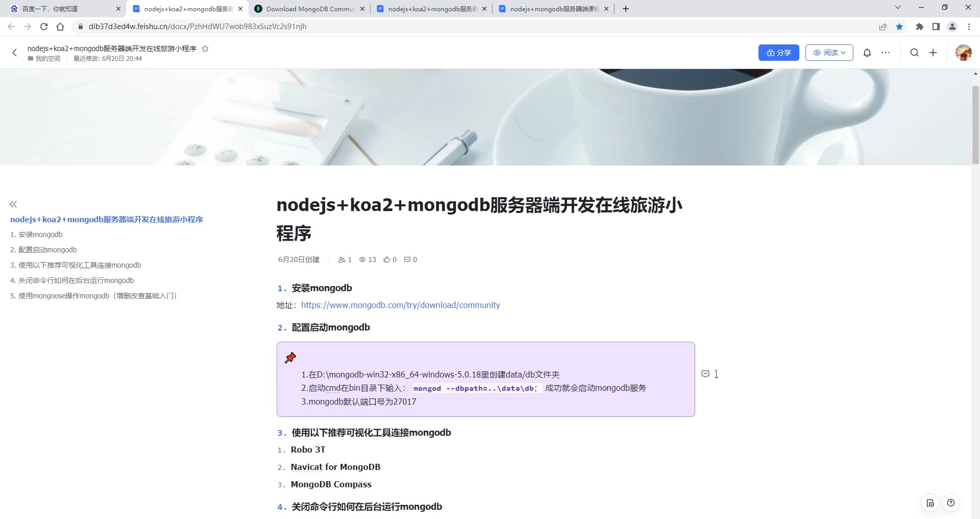This screenshot has width=980, height=519.
Task: Open the notification bell icon
Action: coord(867,53)
